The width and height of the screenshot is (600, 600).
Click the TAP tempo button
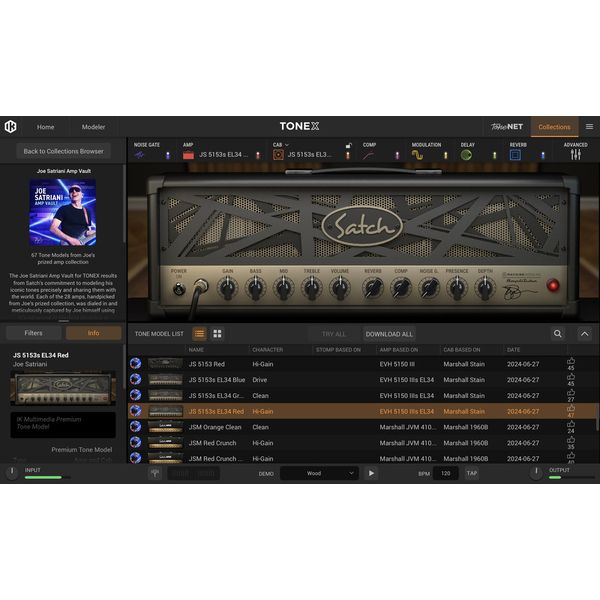(472, 473)
